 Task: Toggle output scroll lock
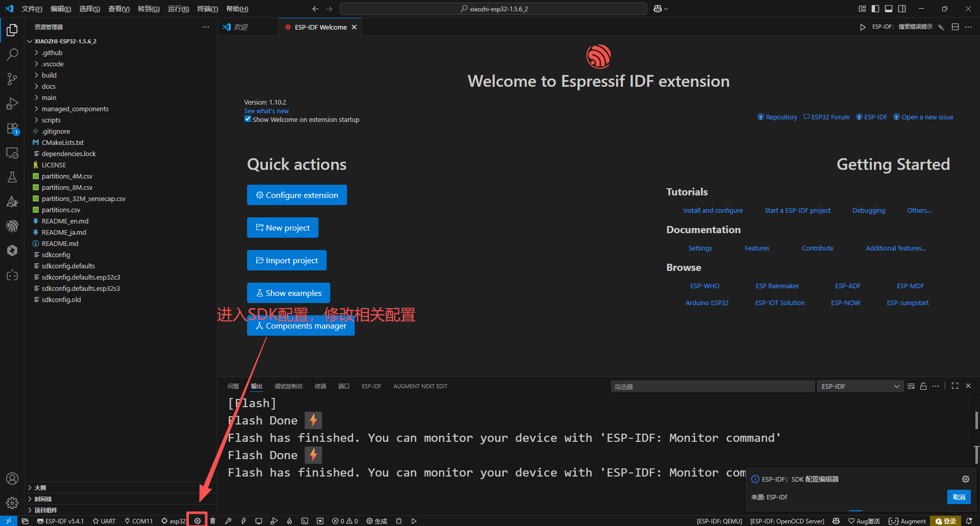923,386
